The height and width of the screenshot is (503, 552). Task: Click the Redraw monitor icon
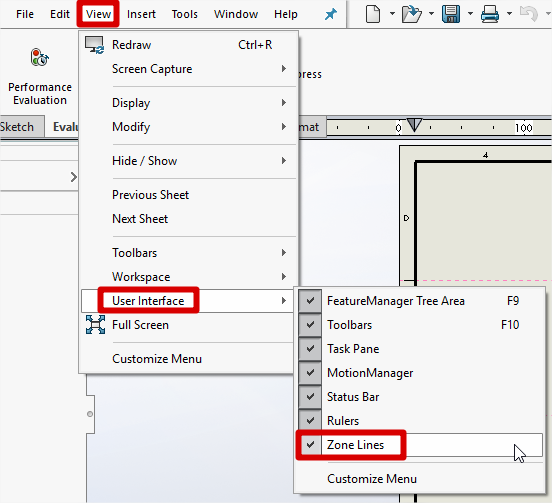(94, 45)
